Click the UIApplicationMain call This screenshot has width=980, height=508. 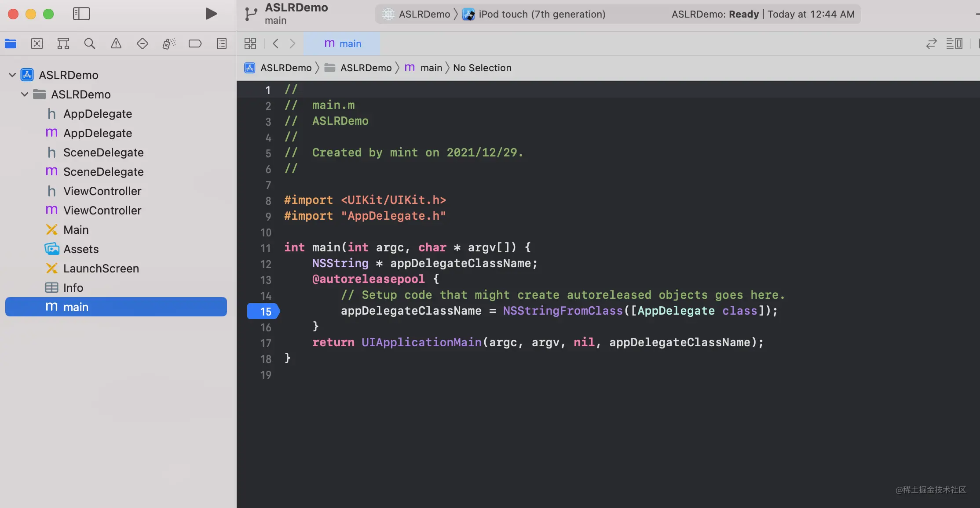[421, 342]
